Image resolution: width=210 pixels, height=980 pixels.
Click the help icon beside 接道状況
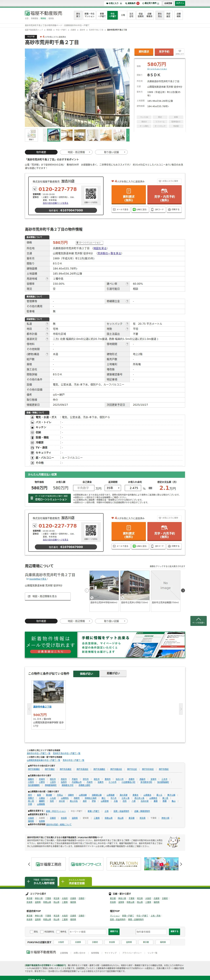pyautogui.click(x=47, y=339)
